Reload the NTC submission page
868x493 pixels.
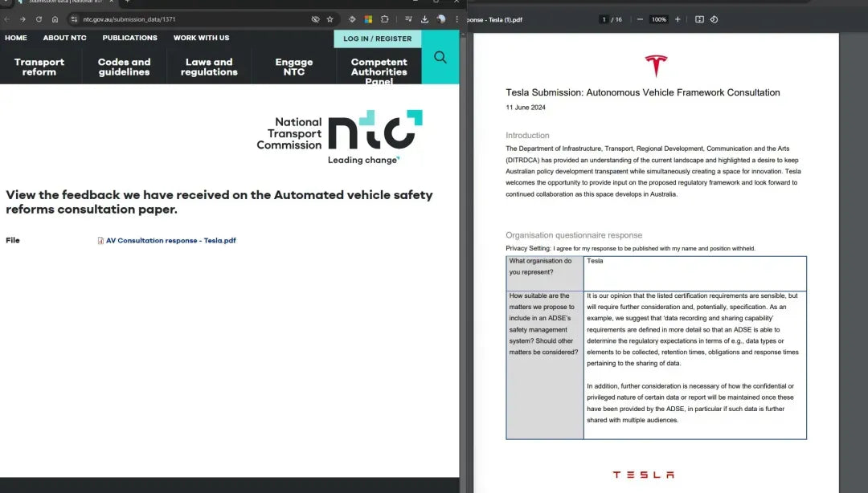39,19
